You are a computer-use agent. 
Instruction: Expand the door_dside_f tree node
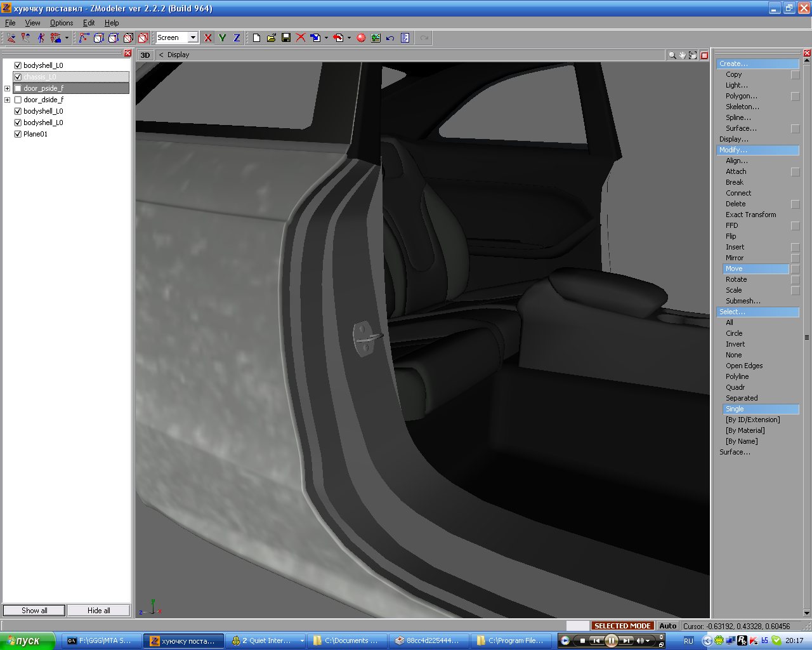tap(7, 100)
